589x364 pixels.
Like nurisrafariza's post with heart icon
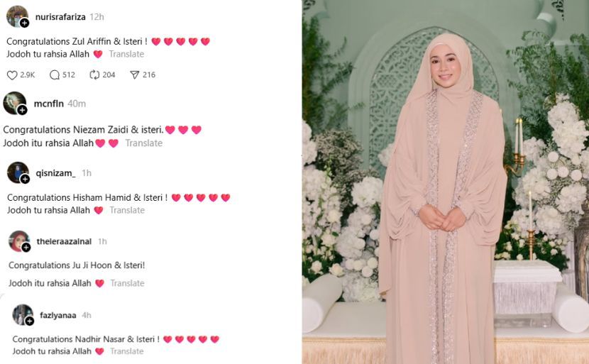(x=12, y=75)
